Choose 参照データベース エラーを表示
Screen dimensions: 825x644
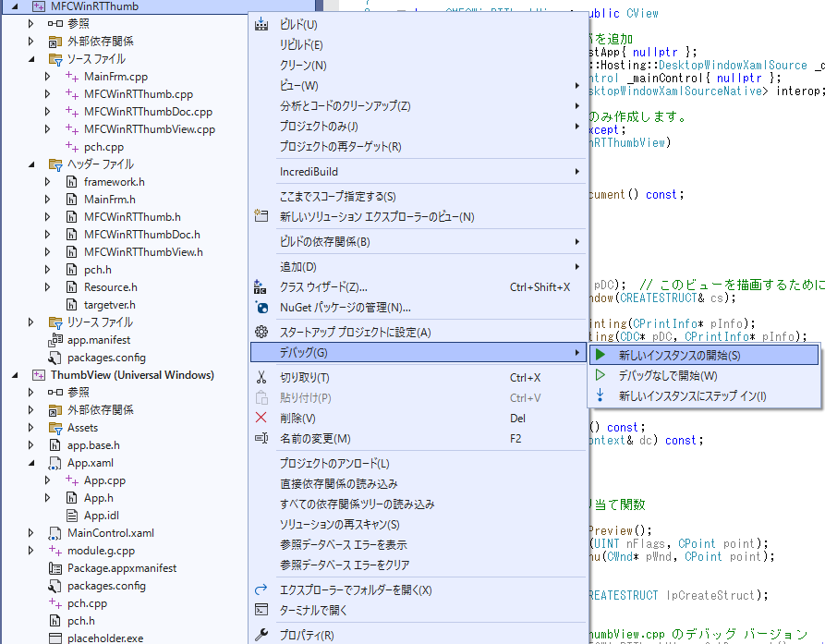[419, 544]
